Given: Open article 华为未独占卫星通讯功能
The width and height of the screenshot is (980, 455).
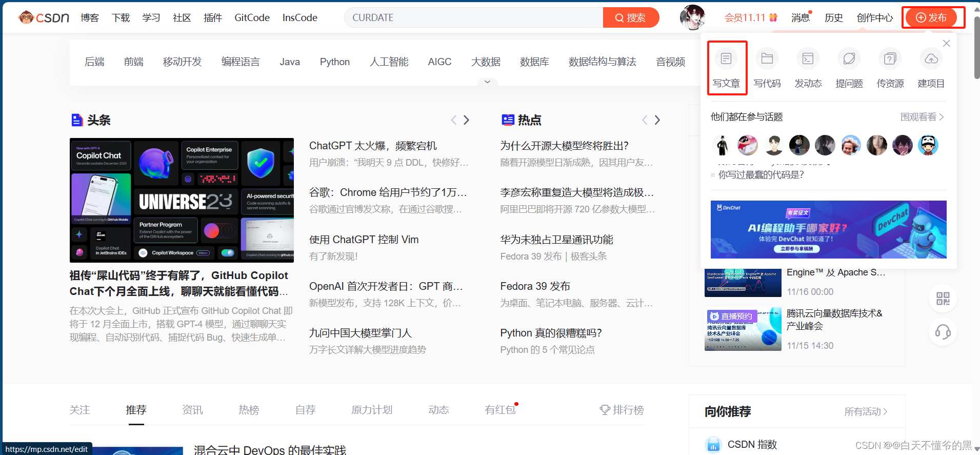Looking at the screenshot, I should coord(557,240).
